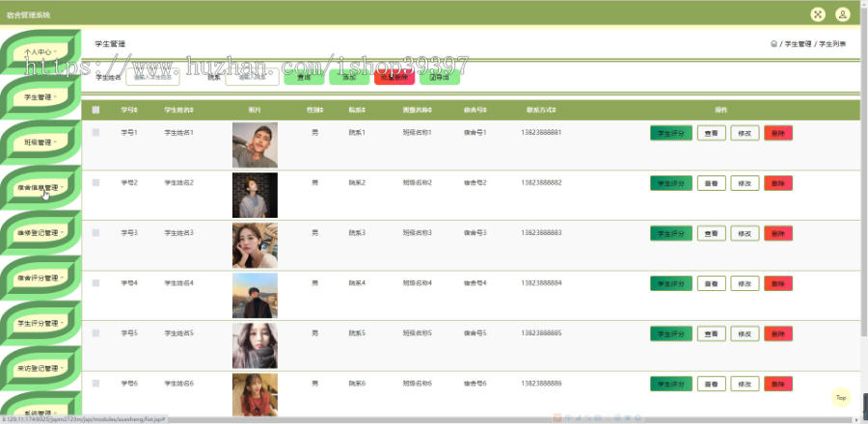Sort the table by 班级名称 column
This screenshot has height=424, width=868.
click(418, 110)
